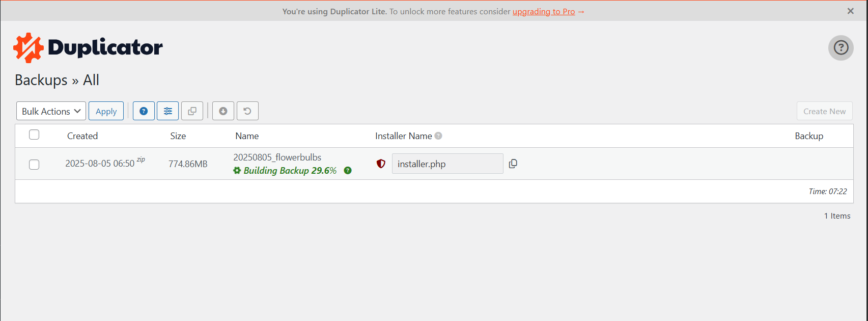868x321 pixels.
Task: Select the 20250805_flowerbulbs backup checkbox
Action: point(34,165)
